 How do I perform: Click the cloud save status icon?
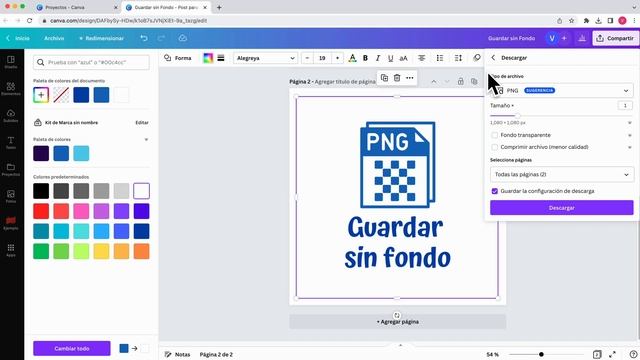click(x=182, y=38)
